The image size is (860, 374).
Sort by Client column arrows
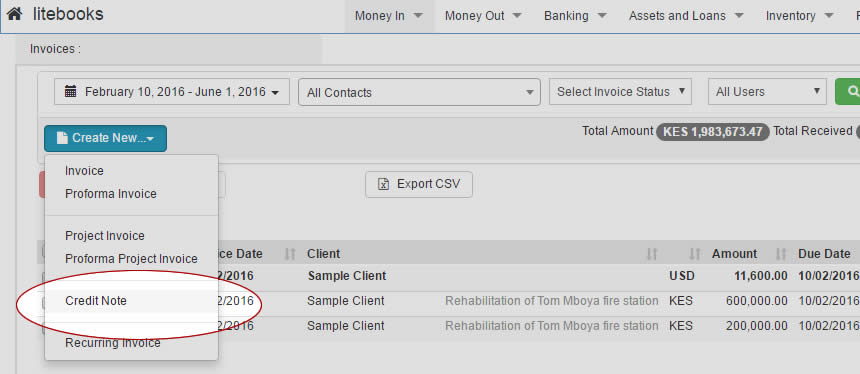tap(652, 254)
